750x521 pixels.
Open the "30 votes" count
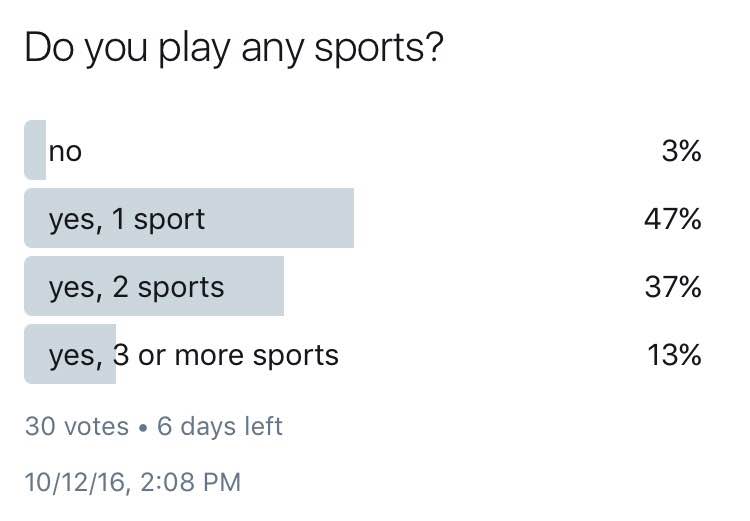click(77, 427)
